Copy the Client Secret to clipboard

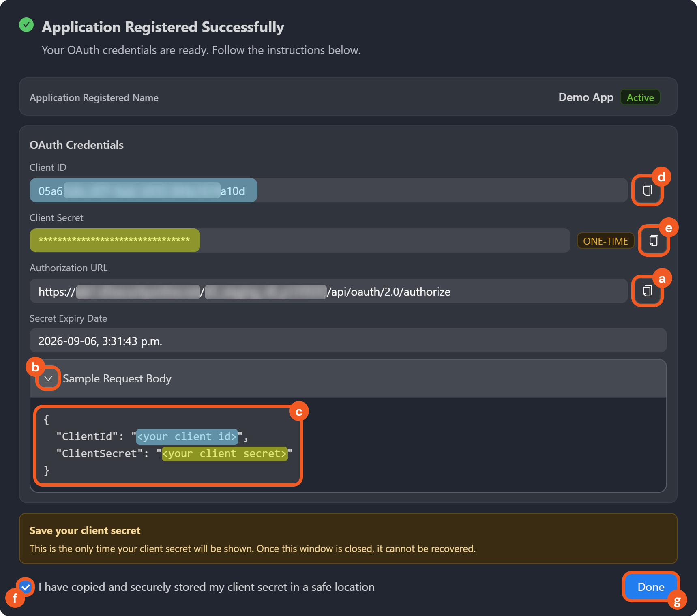point(654,241)
